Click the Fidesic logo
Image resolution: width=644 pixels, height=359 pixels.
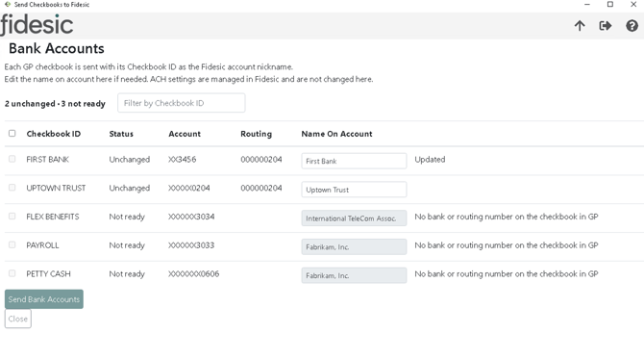(x=37, y=25)
